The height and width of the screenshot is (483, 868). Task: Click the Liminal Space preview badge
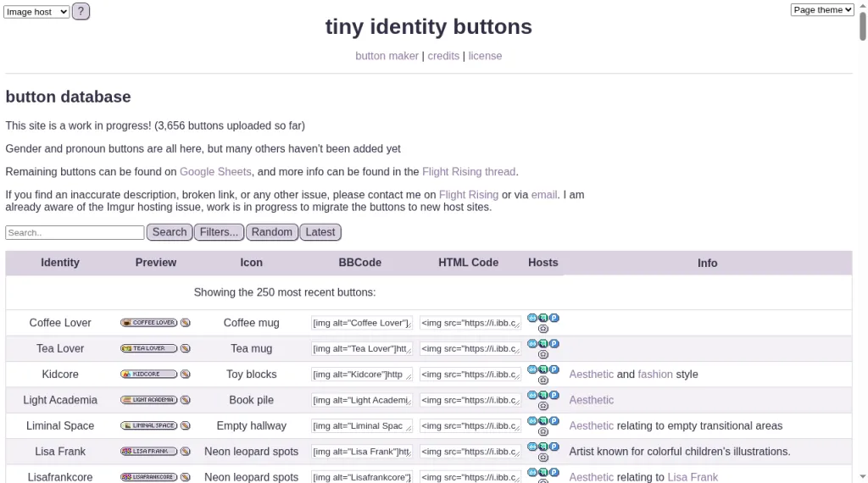click(x=149, y=425)
